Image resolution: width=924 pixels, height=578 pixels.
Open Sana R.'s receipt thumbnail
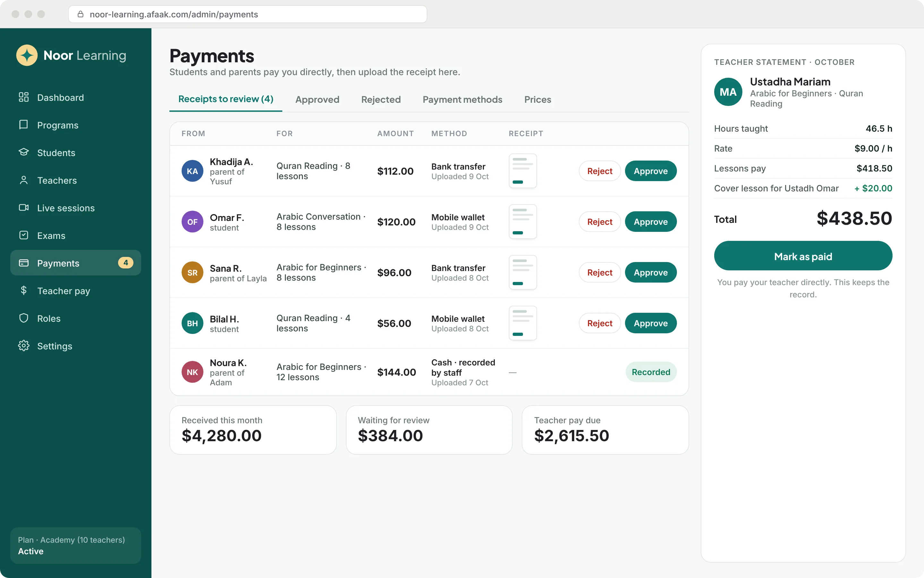click(523, 272)
